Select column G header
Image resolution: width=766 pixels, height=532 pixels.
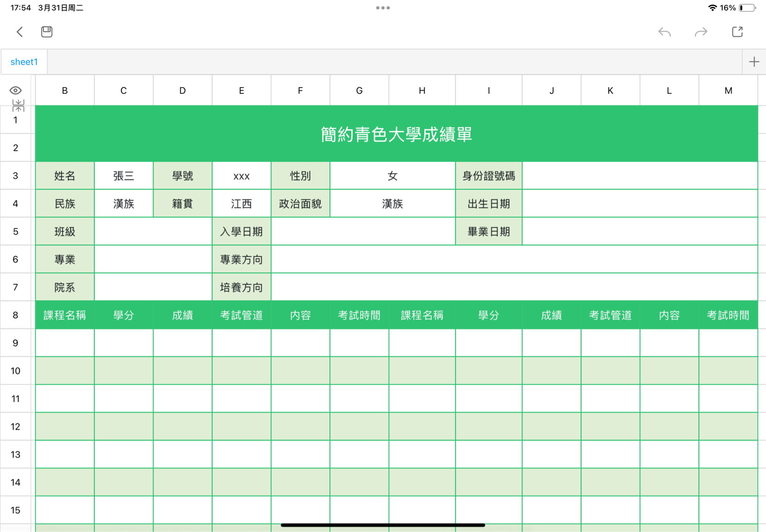click(359, 91)
